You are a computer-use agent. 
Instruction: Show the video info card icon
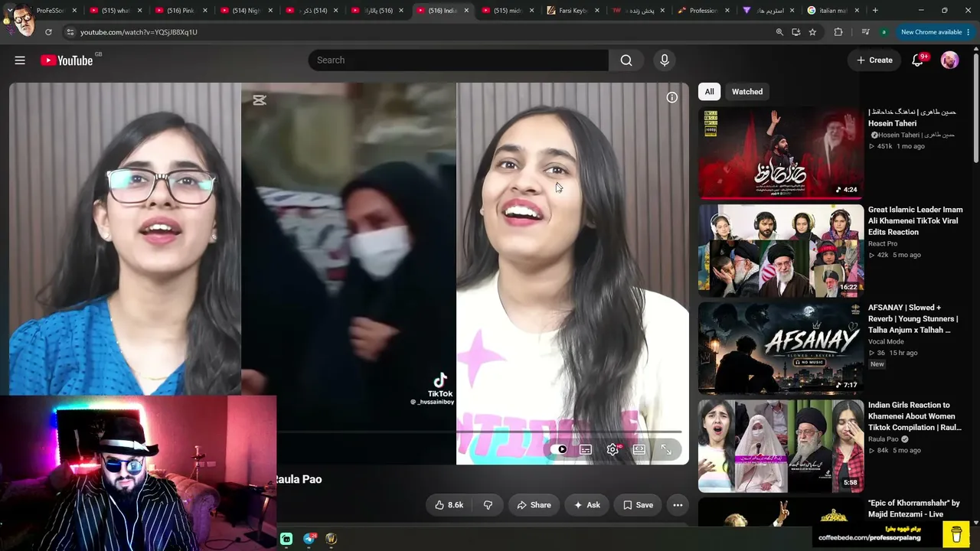pyautogui.click(x=671, y=97)
